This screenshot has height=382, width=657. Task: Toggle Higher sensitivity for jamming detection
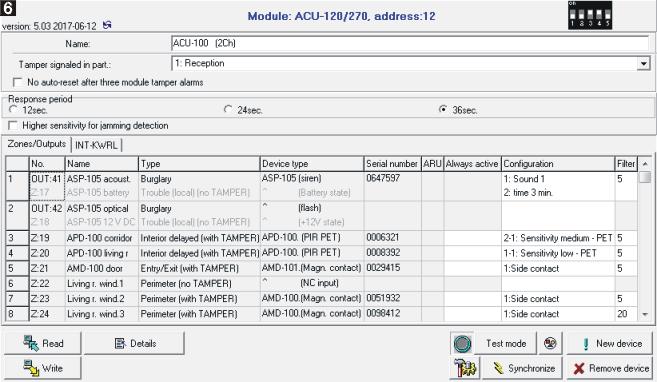(13, 126)
